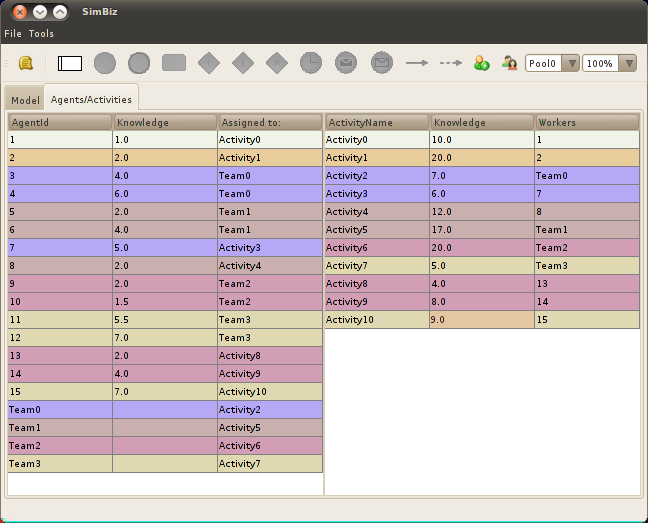The image size is (648, 523).
Task: Select the Team2 agent row name cell
Action: pos(60,445)
